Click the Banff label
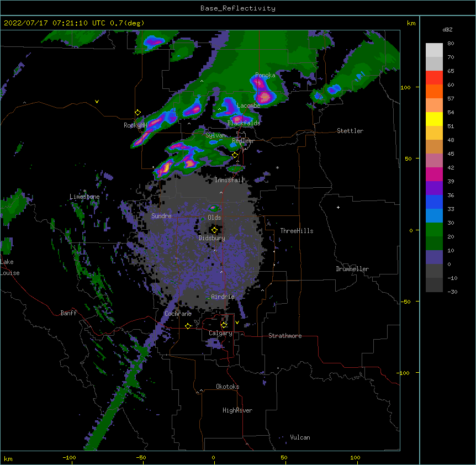The image size is (476, 465). click(x=68, y=313)
